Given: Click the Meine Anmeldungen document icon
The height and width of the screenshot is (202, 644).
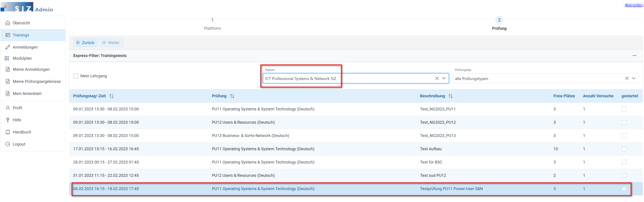Looking at the screenshot, I should pyautogui.click(x=8, y=69).
